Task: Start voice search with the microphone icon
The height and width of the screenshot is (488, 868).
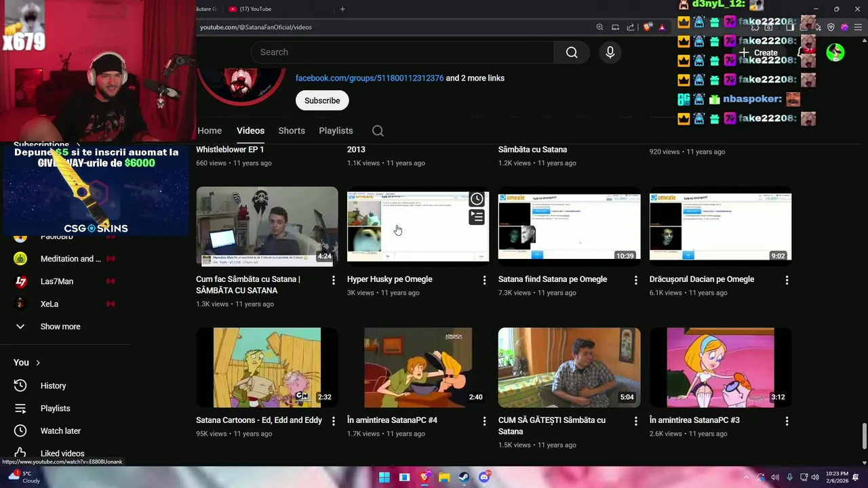Action: click(610, 52)
